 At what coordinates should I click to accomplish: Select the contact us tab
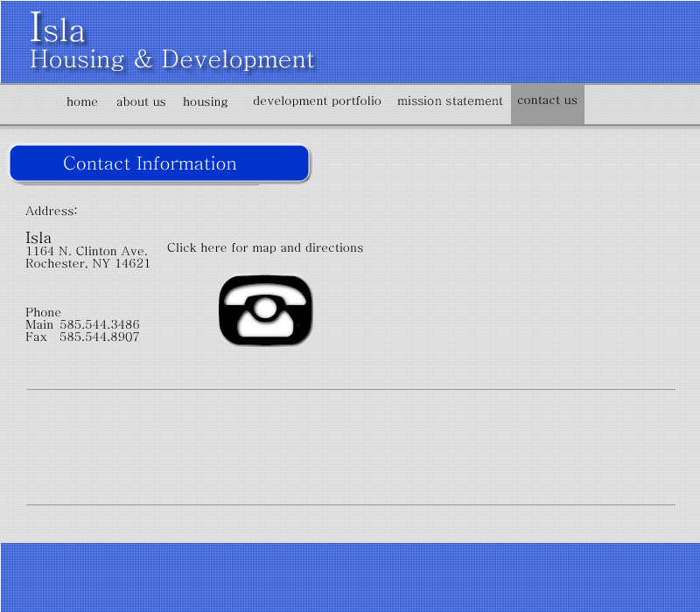pos(548,104)
